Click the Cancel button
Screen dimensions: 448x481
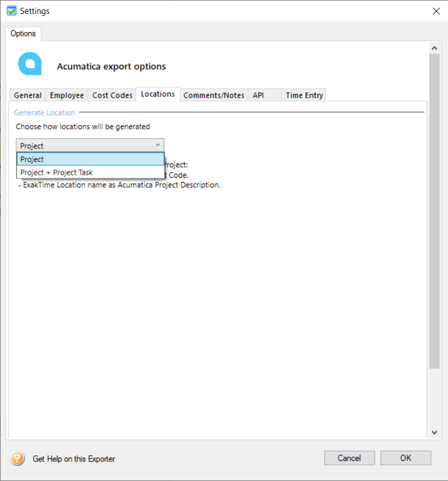click(x=350, y=458)
